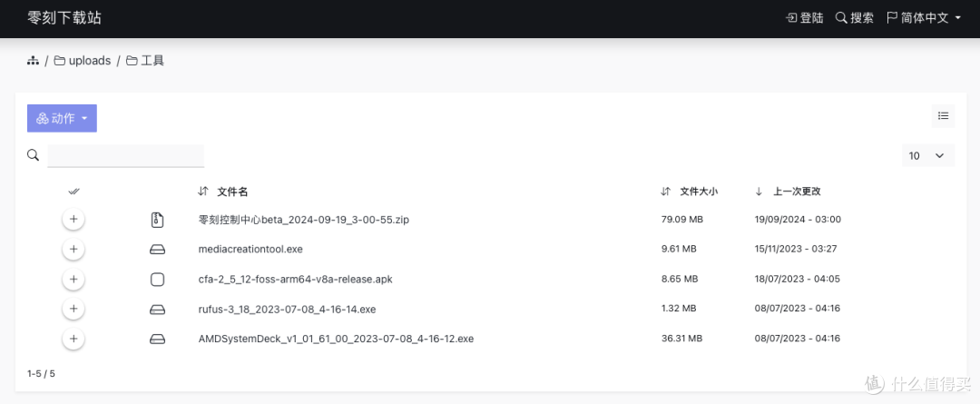The image size is (980, 404).
Task: Toggle select-all double checkmark in table header
Action: [73, 192]
